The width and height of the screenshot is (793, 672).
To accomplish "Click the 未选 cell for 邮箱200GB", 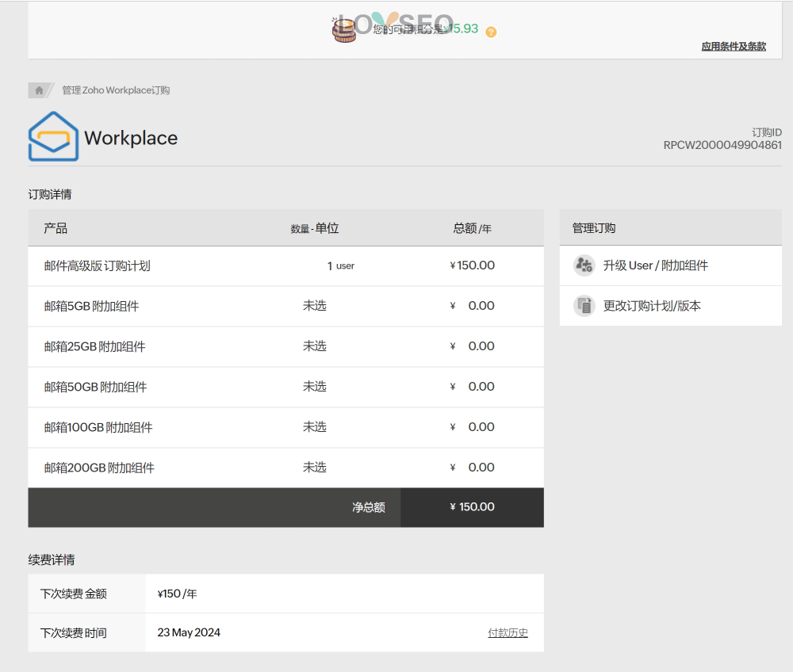I will (x=315, y=468).
